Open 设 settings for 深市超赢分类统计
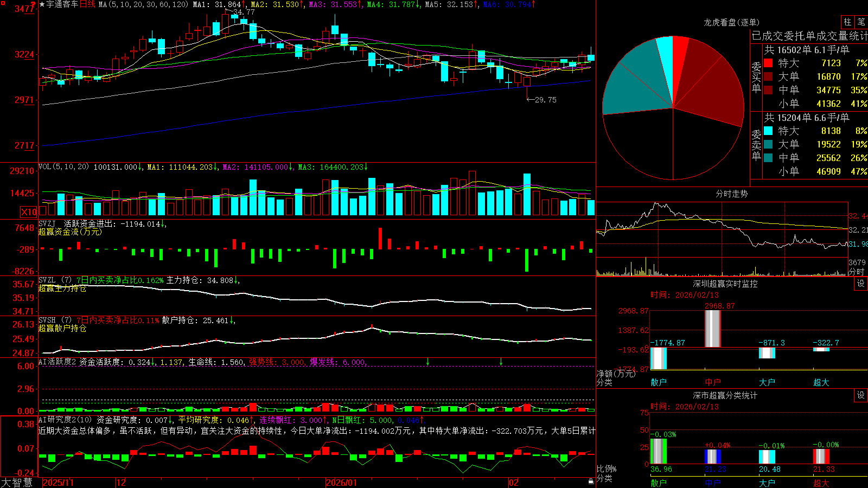The height and width of the screenshot is (488, 868). click(861, 395)
